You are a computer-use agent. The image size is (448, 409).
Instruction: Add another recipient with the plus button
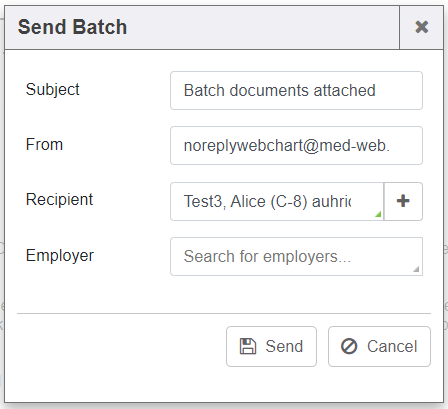click(403, 201)
